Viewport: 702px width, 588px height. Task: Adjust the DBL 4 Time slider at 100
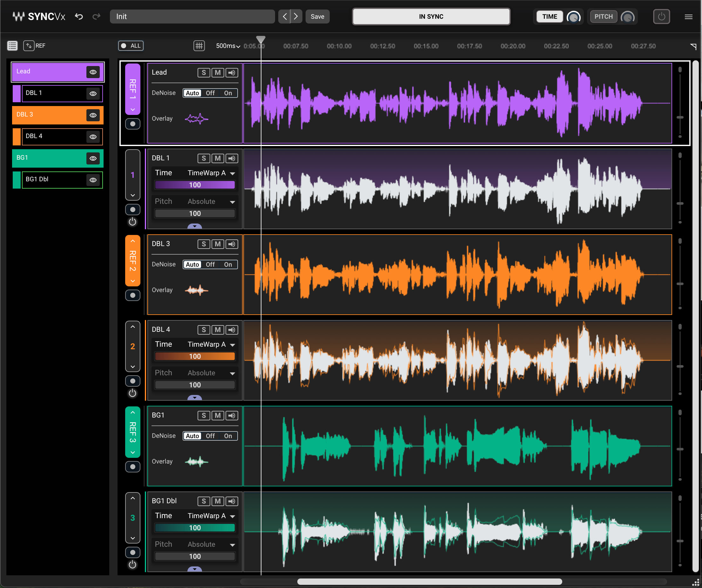tap(195, 357)
